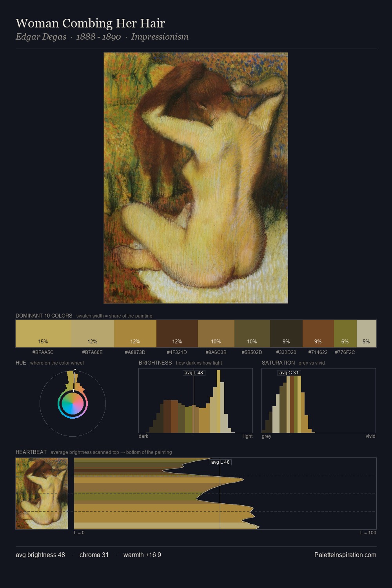Click the 'dark' axis label
Viewport: 392px width, 588px height.
(x=143, y=436)
